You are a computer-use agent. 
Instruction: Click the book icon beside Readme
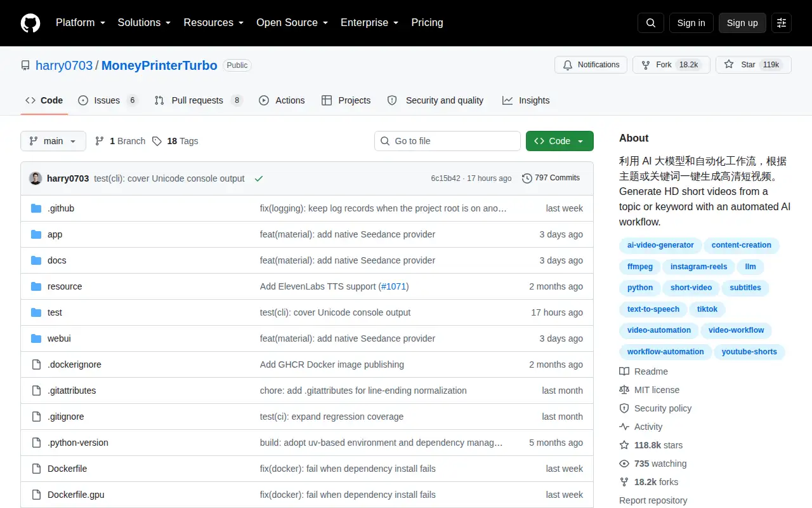[x=624, y=371]
